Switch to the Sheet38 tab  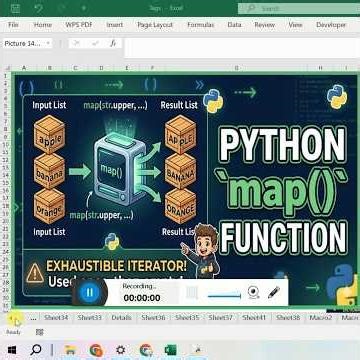click(x=288, y=318)
